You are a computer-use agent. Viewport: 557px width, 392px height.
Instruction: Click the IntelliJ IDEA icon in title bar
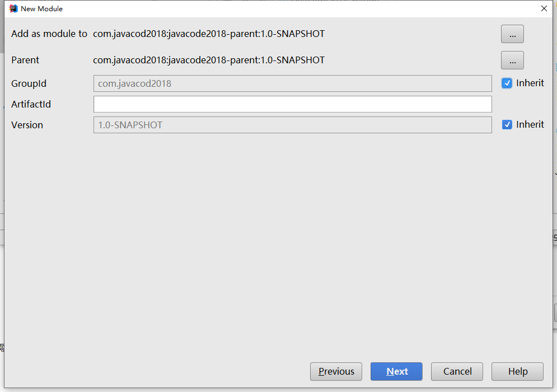coord(13,8)
